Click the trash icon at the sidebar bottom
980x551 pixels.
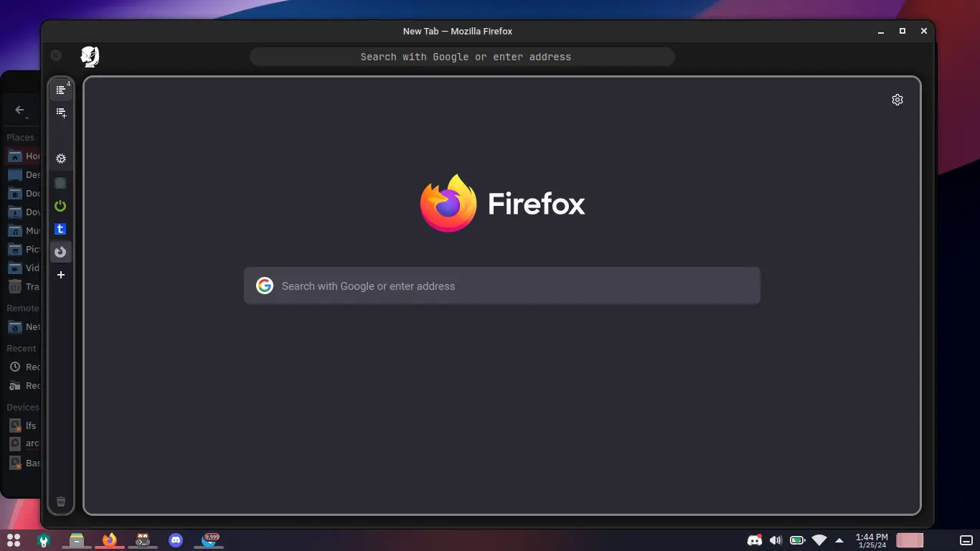(61, 501)
